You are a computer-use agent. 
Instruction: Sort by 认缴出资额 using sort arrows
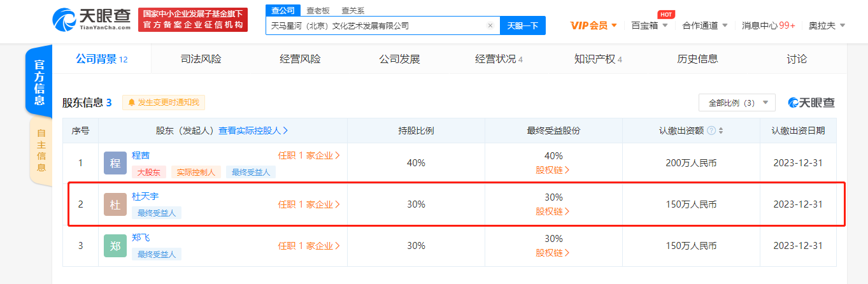click(721, 131)
